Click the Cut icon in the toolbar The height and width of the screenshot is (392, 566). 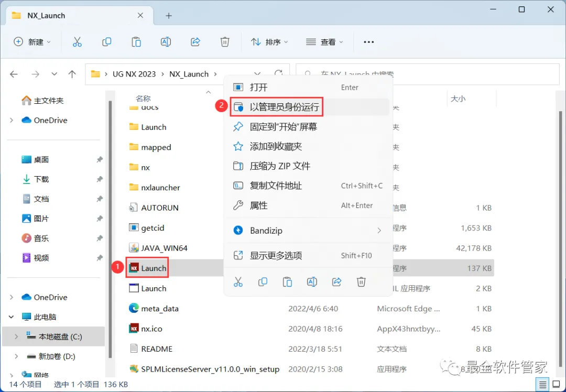click(x=77, y=42)
